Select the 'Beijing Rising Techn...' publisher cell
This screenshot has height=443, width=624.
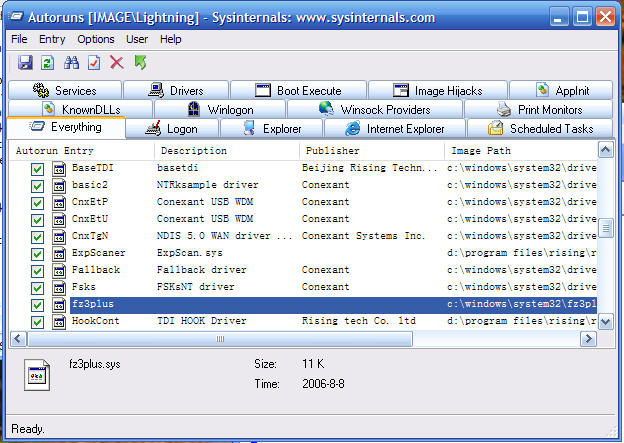tap(370, 168)
